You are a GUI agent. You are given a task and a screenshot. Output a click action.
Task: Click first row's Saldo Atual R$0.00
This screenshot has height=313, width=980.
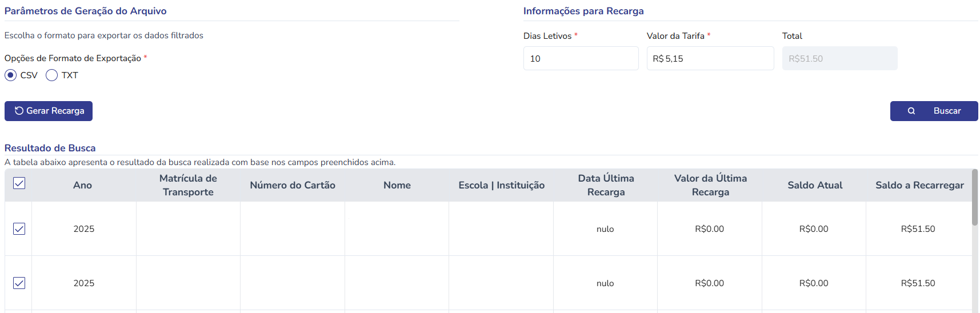(814, 229)
